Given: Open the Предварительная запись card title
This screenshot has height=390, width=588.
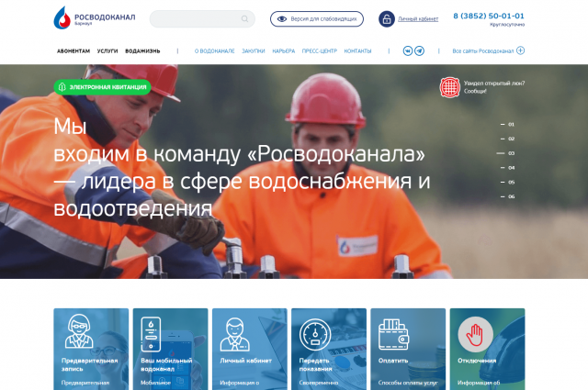Looking at the screenshot, I should tap(90, 364).
